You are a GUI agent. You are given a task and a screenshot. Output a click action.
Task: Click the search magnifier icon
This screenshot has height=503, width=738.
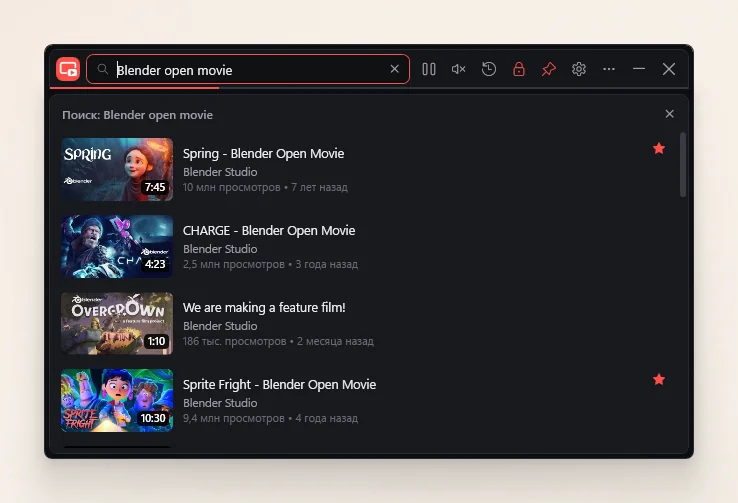click(103, 69)
